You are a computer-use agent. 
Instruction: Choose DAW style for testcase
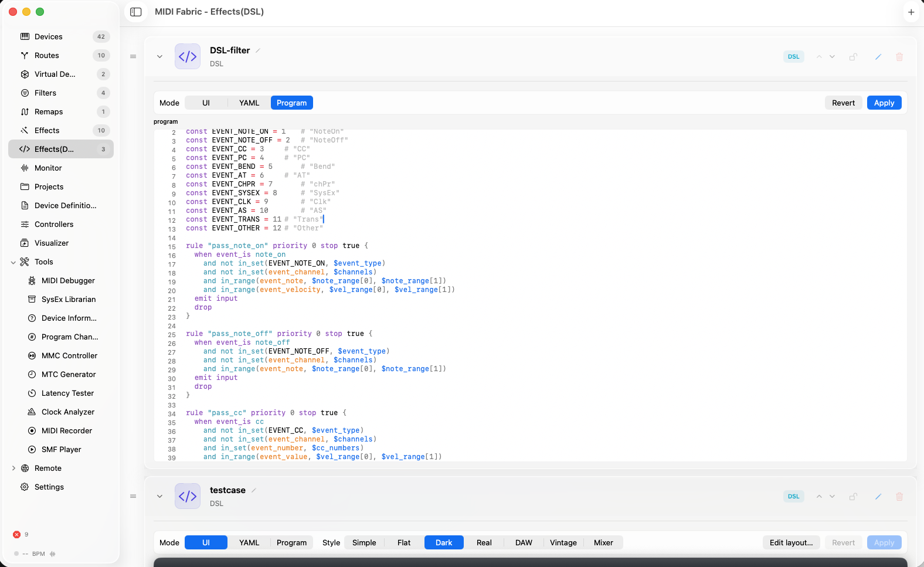pyautogui.click(x=524, y=542)
